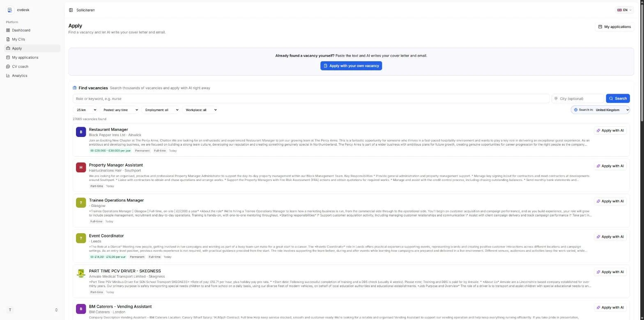Open CV coach in sidebar
Screen dimensions: 644x320
(x=32, y=67)
